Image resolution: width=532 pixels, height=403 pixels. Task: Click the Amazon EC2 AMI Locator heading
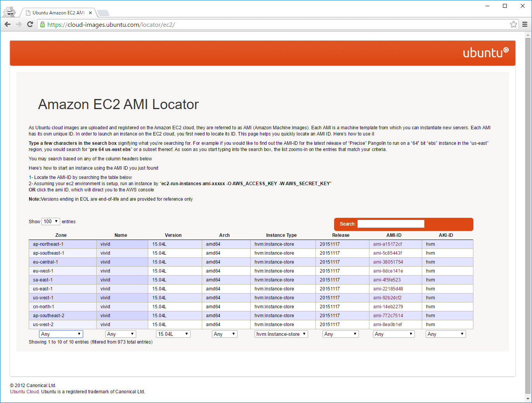118,104
